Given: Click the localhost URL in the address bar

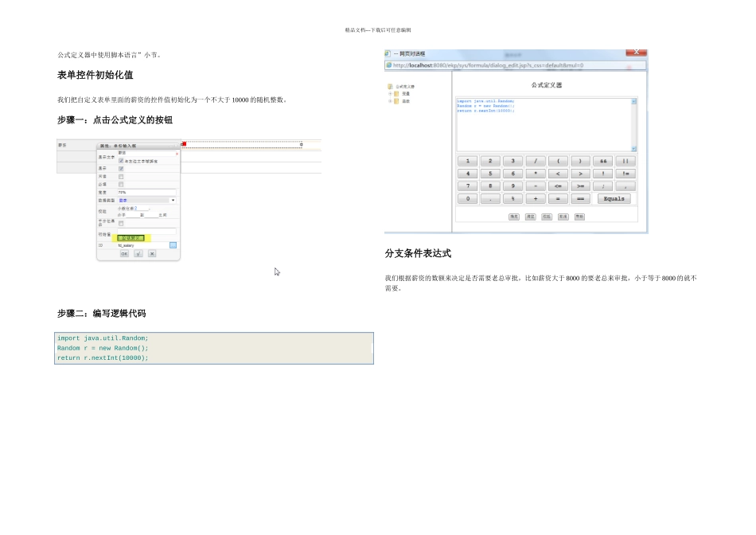Looking at the screenshot, I should click(x=489, y=65).
